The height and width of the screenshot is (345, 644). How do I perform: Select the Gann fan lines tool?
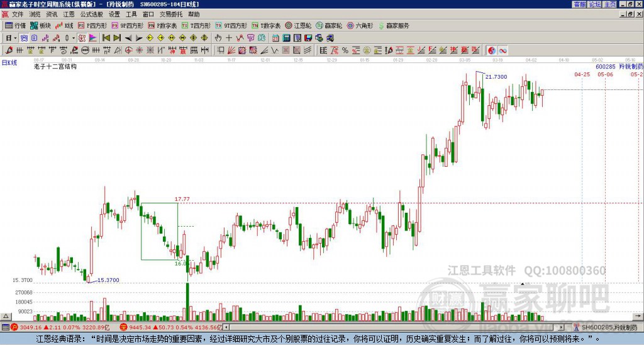point(231,50)
